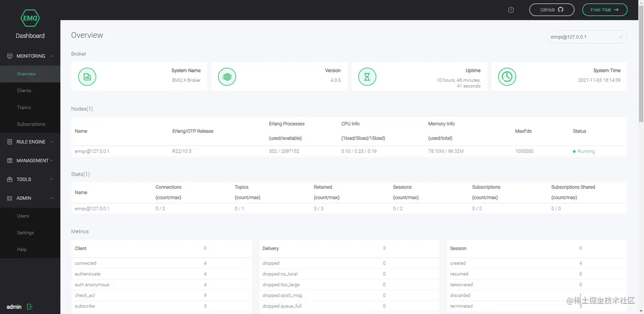This screenshot has height=314, width=644.
Task: Open the Users page
Action: 30,216
